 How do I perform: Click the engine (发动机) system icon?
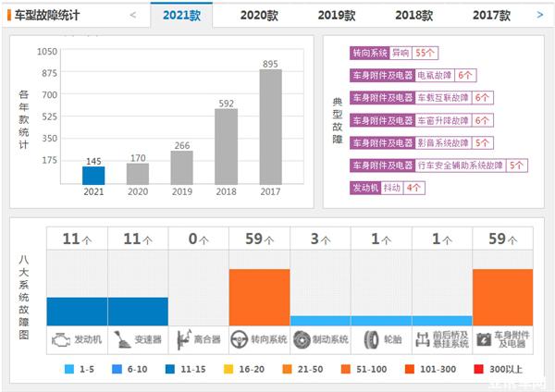click(x=60, y=339)
